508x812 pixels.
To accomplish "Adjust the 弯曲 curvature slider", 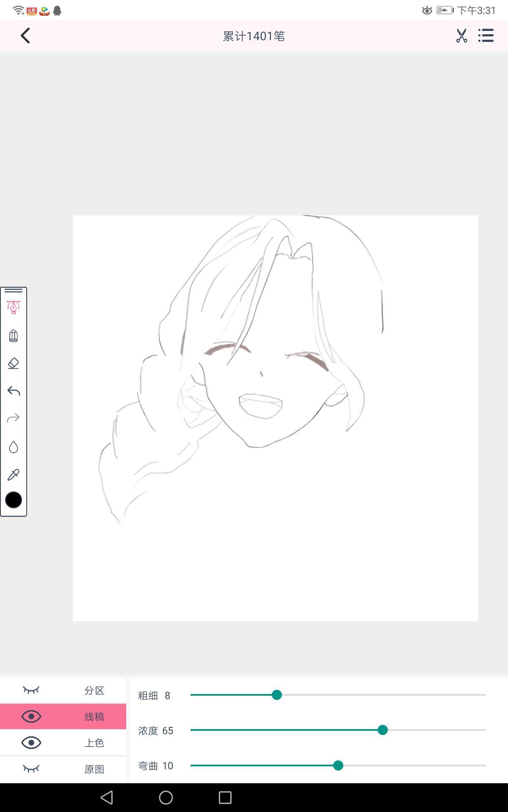I will (x=338, y=765).
